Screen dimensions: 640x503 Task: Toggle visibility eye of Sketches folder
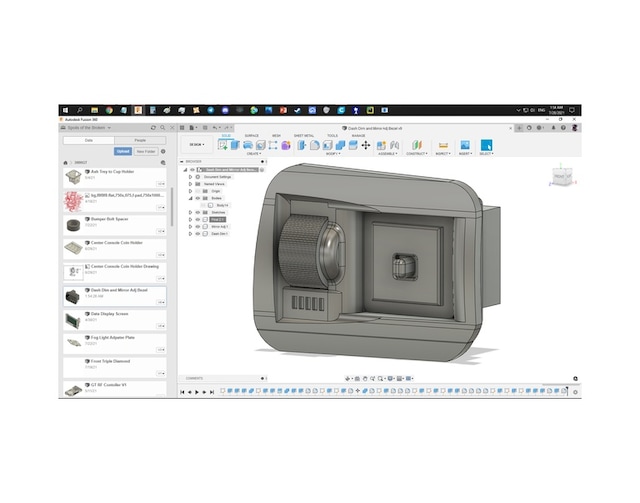[198, 213]
